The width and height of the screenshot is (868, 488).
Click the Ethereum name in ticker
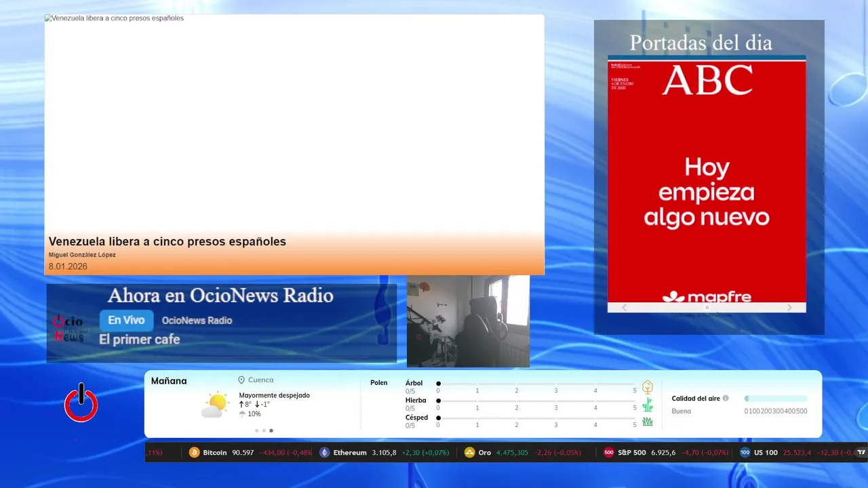(x=350, y=452)
